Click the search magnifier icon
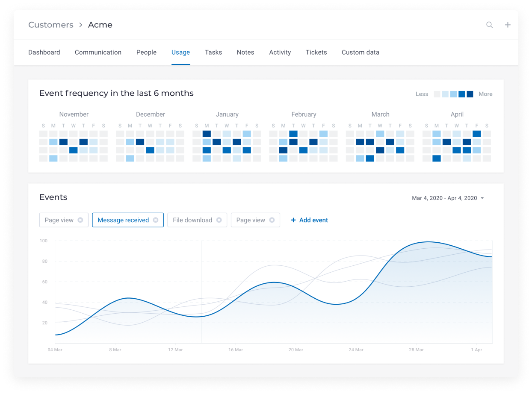This screenshot has height=394, width=532. point(489,25)
